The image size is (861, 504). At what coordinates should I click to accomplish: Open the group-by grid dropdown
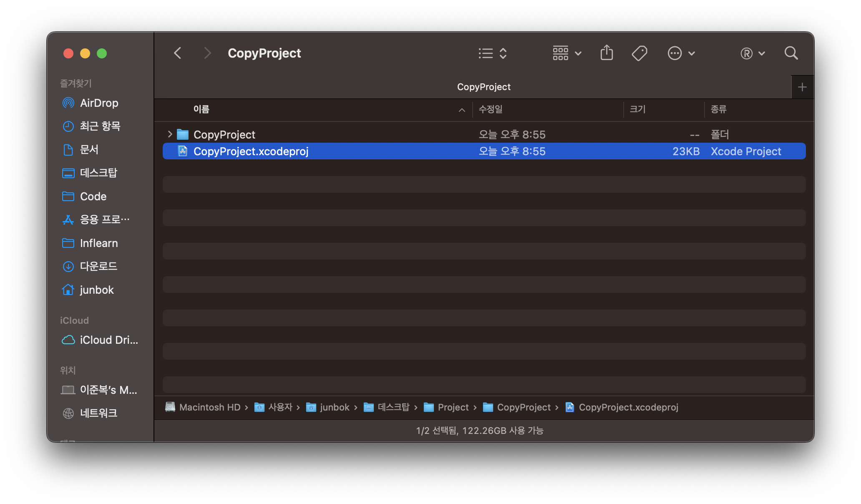[566, 53]
